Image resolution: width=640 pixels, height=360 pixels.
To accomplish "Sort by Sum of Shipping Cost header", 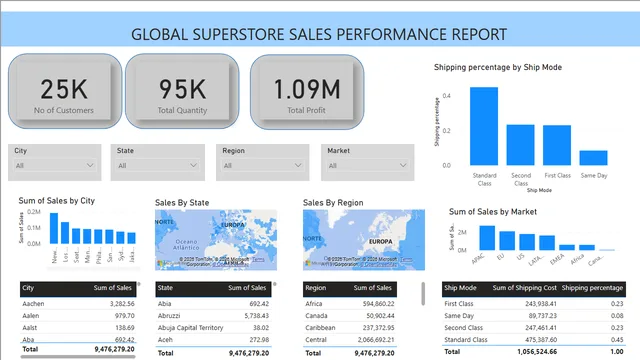I will 524,288.
